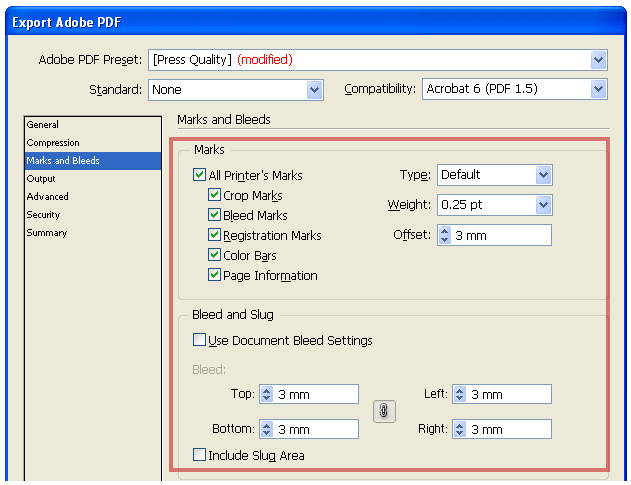Click the Right bleed spinner arrows
The image size is (631, 485).
click(x=459, y=429)
